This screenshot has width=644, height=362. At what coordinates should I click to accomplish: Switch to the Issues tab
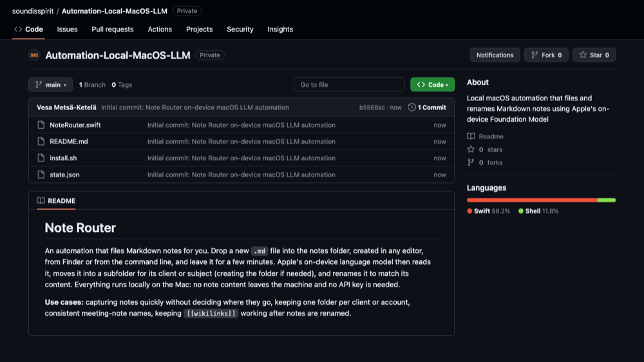(67, 29)
